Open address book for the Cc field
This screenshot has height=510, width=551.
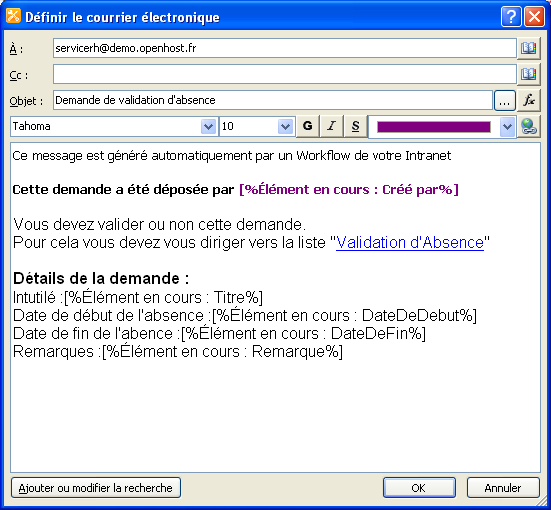pyautogui.click(x=529, y=74)
